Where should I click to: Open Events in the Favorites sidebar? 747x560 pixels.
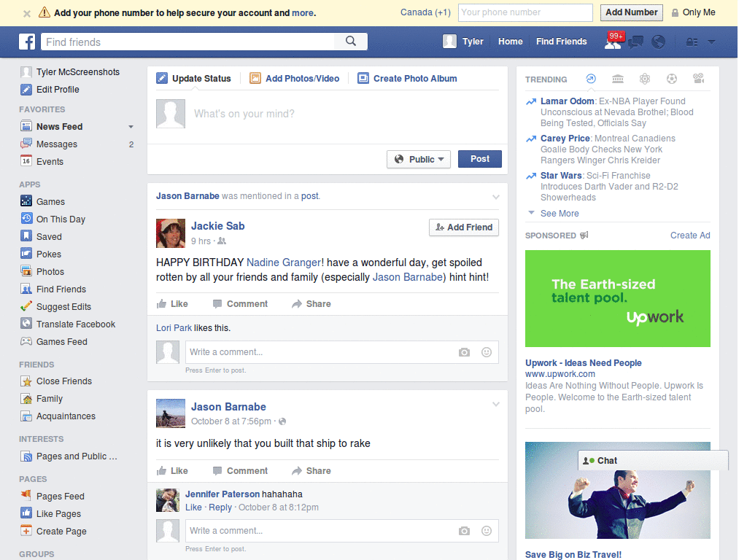[42, 161]
